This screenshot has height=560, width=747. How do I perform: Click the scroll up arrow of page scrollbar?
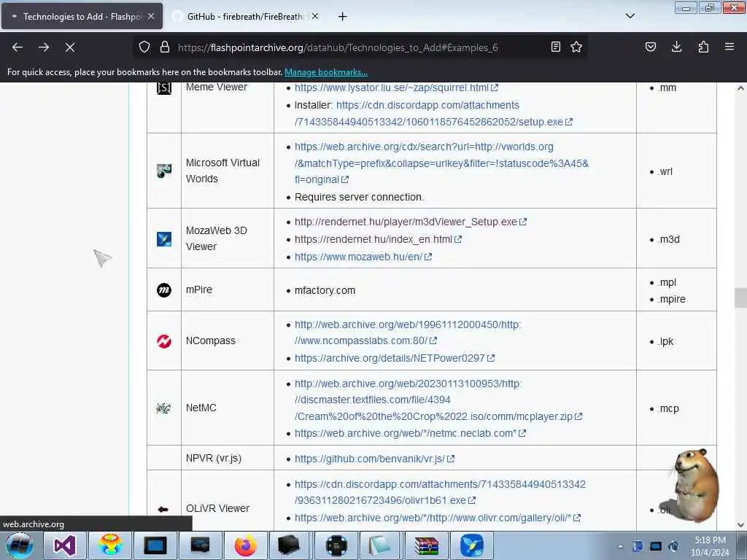click(740, 88)
